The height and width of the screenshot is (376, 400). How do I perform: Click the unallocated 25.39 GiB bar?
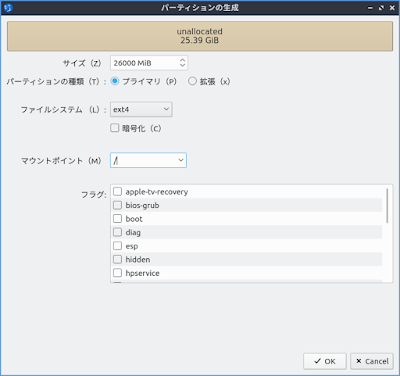click(x=200, y=36)
